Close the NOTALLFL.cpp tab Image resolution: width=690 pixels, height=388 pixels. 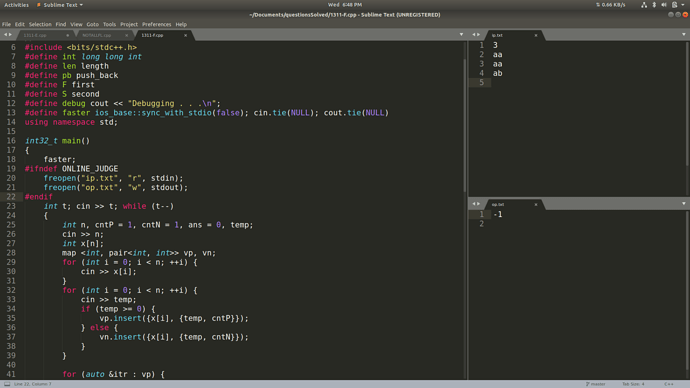tap(126, 35)
